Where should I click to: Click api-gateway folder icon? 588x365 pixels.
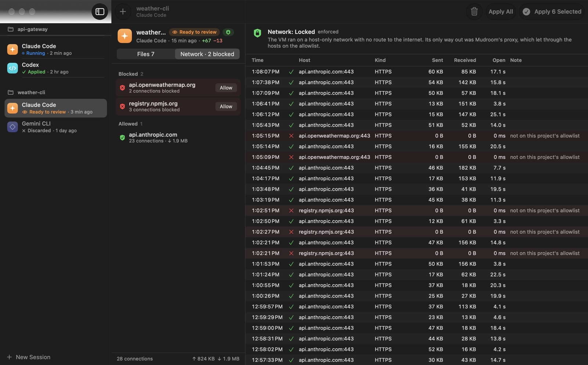[11, 29]
